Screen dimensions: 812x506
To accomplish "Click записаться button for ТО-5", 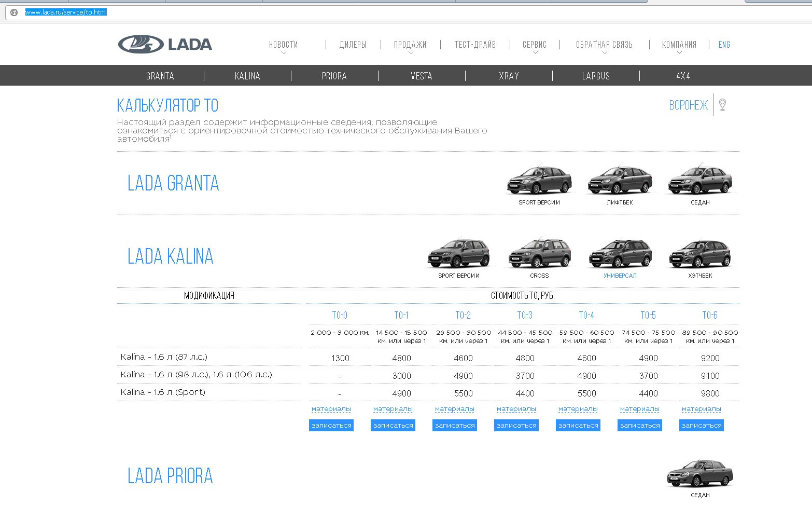I will click(640, 426).
